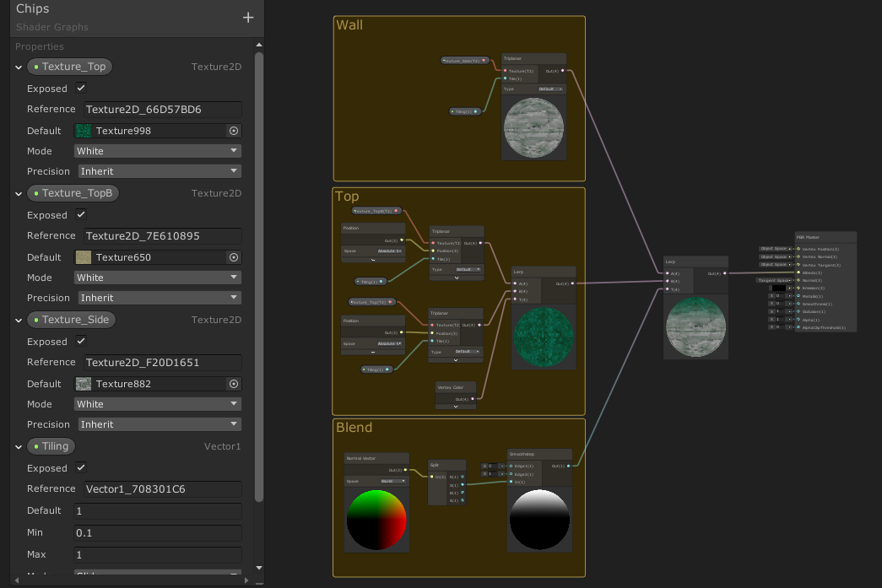
Task: Select the Tiling property pill
Action: (x=51, y=446)
